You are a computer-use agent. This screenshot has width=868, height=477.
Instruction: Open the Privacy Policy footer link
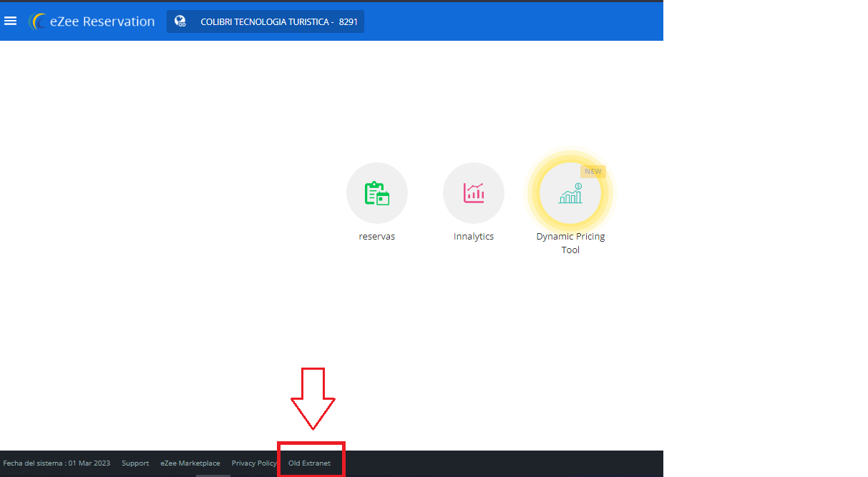(x=254, y=463)
